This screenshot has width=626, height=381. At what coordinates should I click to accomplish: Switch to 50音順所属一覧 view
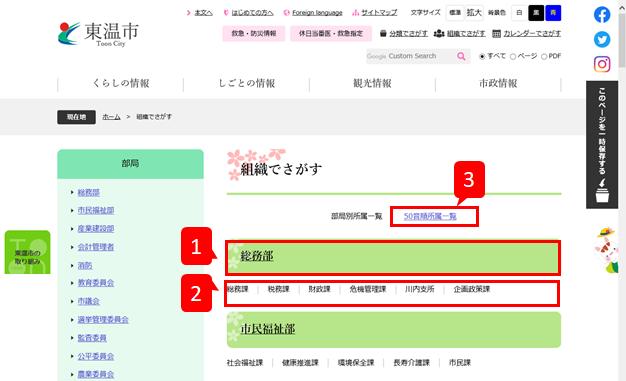430,216
